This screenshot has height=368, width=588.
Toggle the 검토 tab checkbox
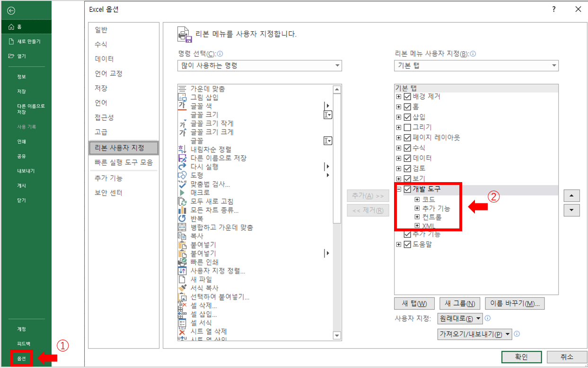(x=407, y=168)
